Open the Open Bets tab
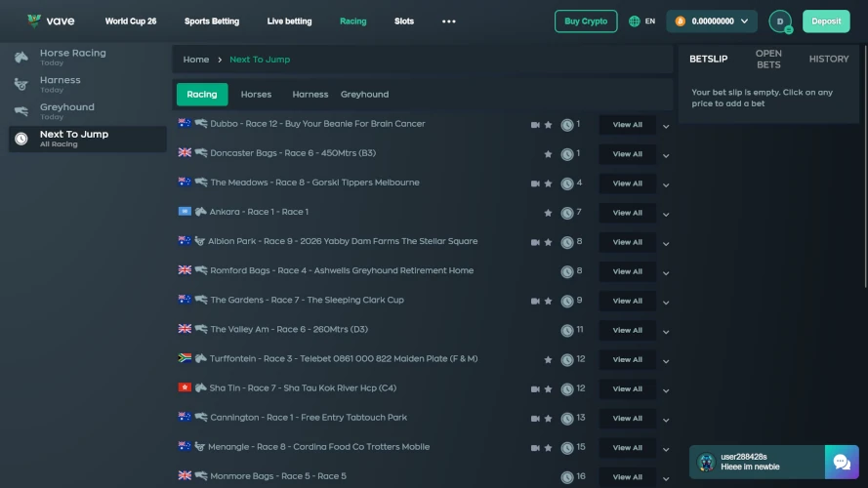 768,60
